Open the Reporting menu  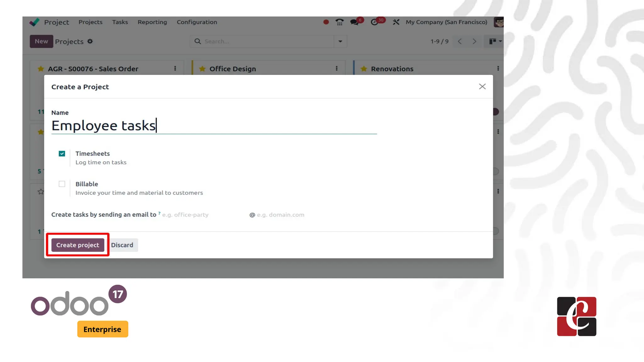click(152, 22)
